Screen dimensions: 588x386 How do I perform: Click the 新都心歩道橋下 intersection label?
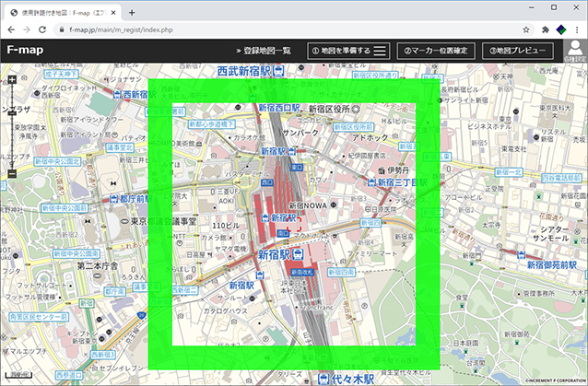211,123
